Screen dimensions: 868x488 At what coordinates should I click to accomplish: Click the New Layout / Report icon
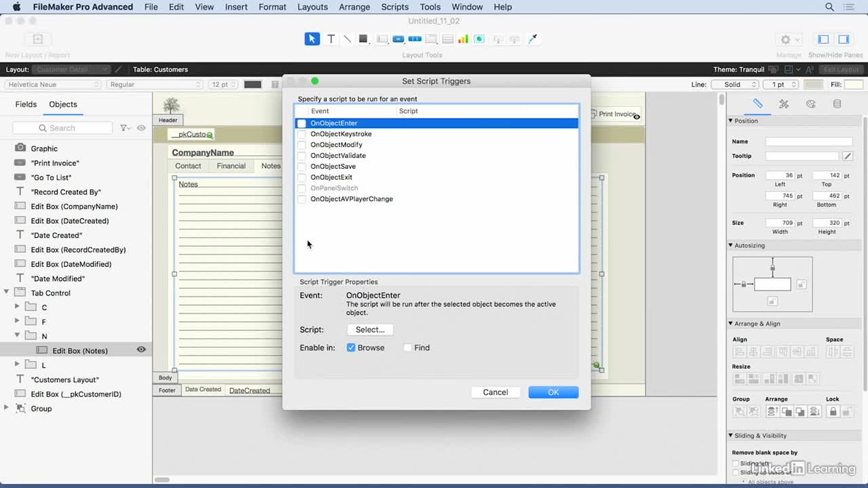[38, 39]
